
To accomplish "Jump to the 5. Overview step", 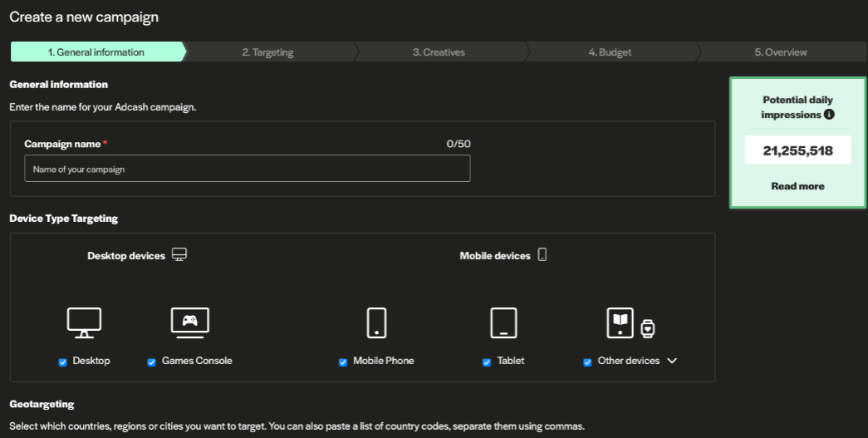I will [780, 52].
